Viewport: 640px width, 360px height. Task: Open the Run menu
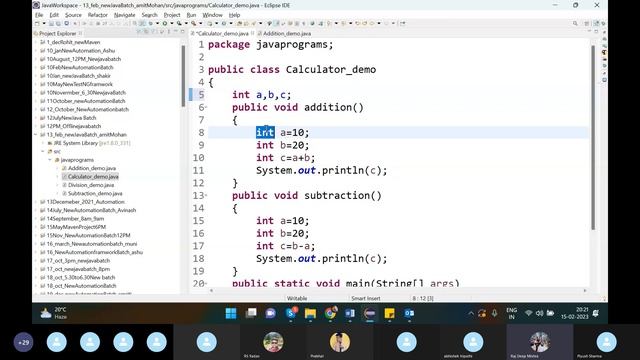coord(191,15)
